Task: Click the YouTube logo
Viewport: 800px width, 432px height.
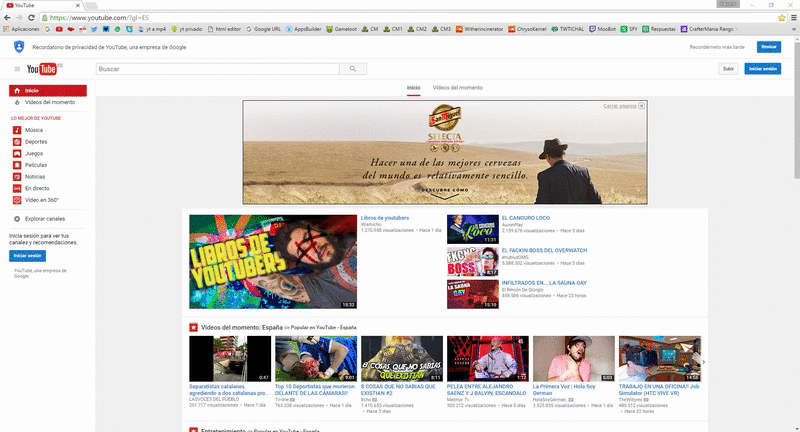Action: 42,69
